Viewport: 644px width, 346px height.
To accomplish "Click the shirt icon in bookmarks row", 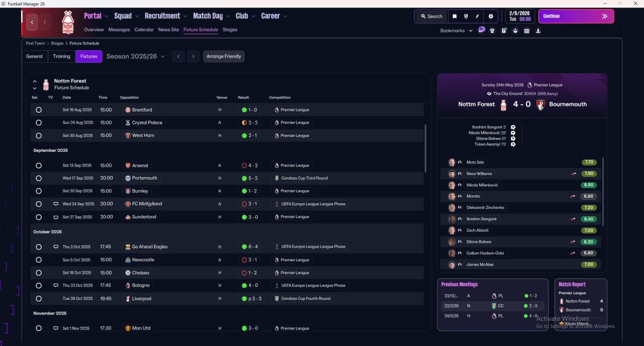I will [492, 31].
